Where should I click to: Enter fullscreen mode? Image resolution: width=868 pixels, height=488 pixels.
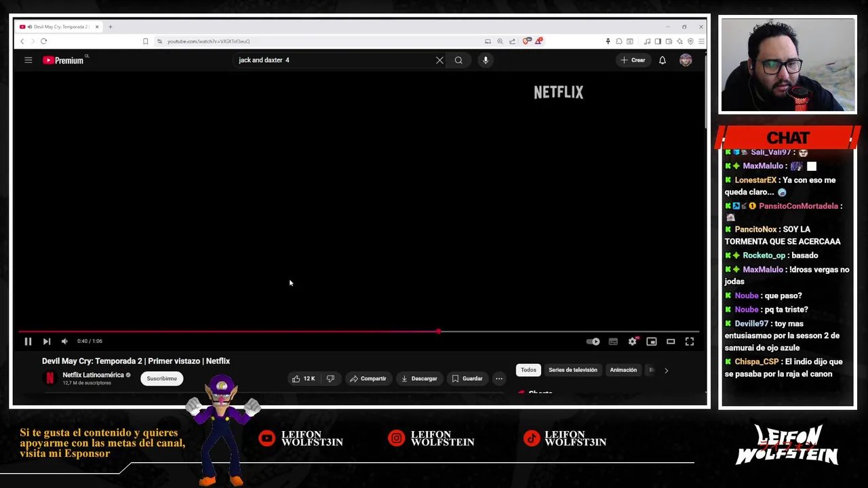(x=690, y=342)
